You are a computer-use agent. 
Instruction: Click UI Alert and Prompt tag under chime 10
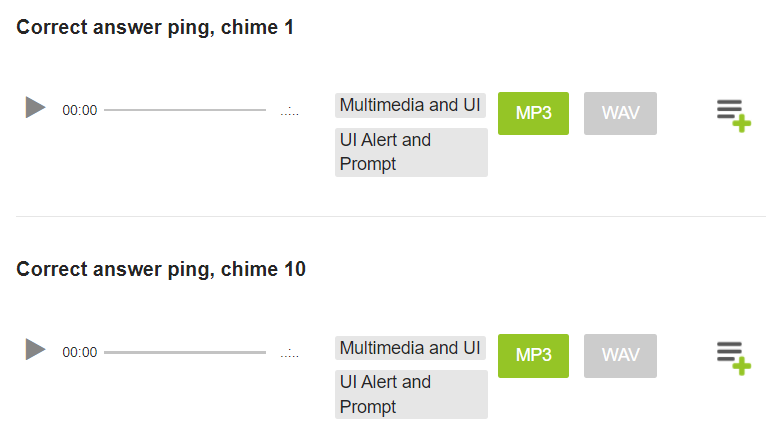click(411, 395)
